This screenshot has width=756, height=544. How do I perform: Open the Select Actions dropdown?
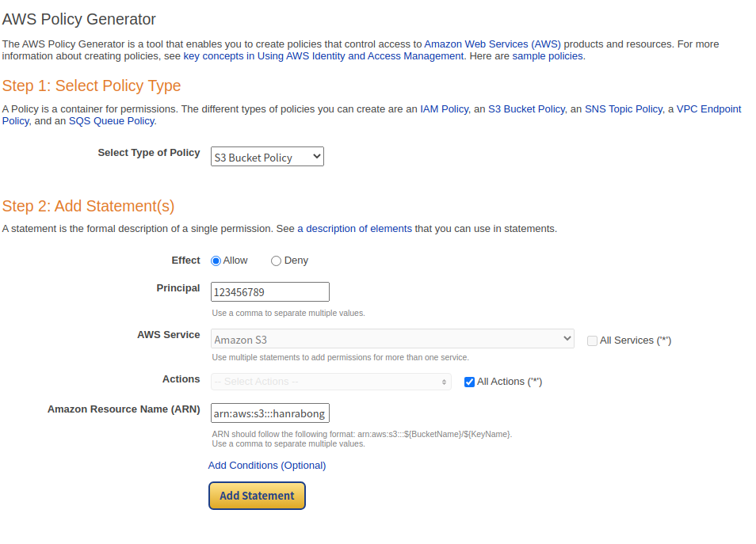pos(330,382)
